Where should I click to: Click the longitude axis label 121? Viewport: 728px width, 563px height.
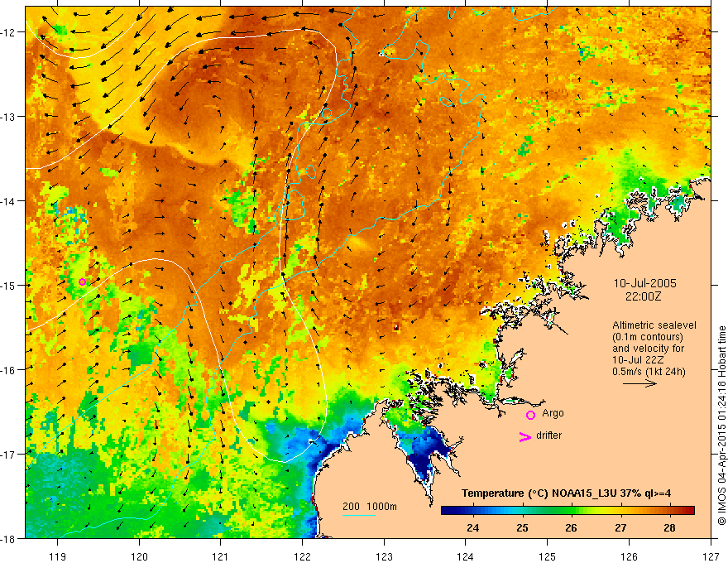221,556
